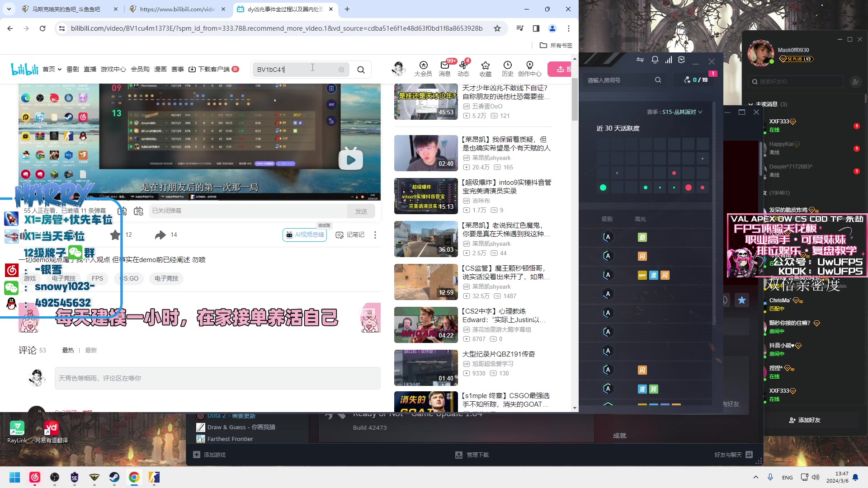Open the 赛事 nav item
The width and height of the screenshot is (868, 488).
[178, 69]
